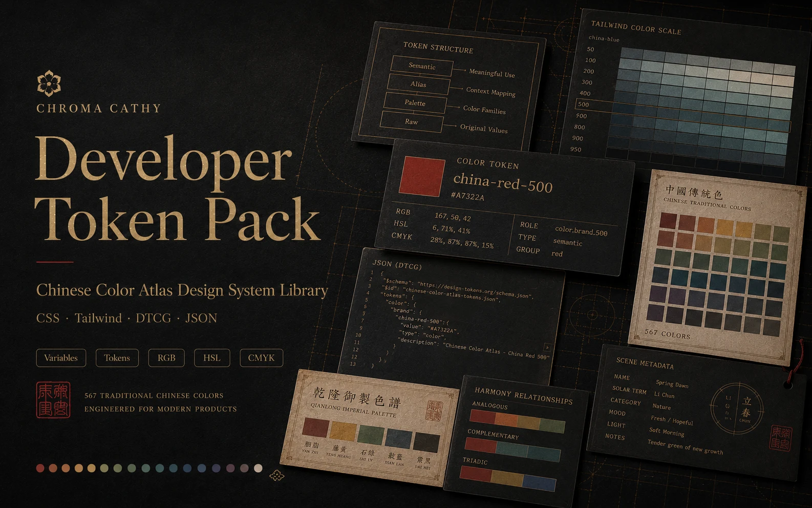Click the small arrow icon on the JSON code card

coord(547,347)
